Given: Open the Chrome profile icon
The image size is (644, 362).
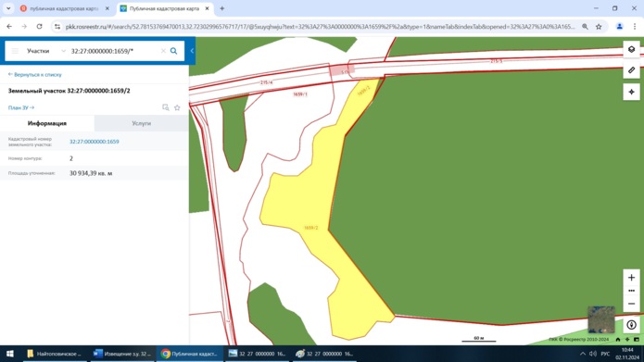Looking at the screenshot, I should pyautogui.click(x=619, y=27).
